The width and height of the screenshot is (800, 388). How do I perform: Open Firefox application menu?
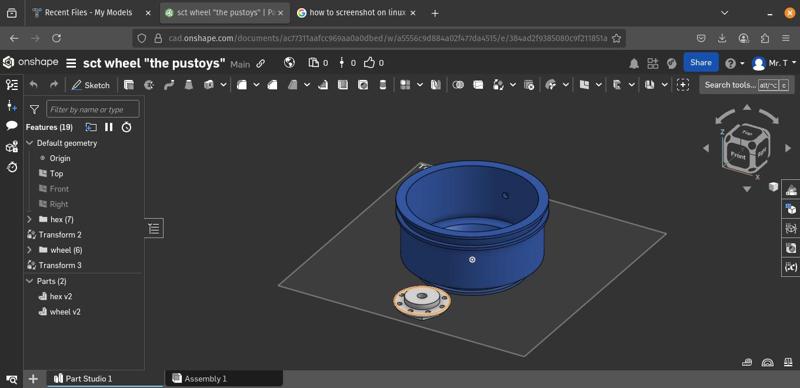pos(786,38)
